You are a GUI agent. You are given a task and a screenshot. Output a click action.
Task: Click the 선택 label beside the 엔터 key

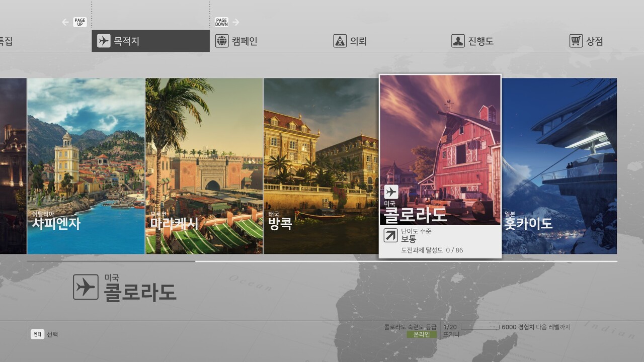point(52,334)
